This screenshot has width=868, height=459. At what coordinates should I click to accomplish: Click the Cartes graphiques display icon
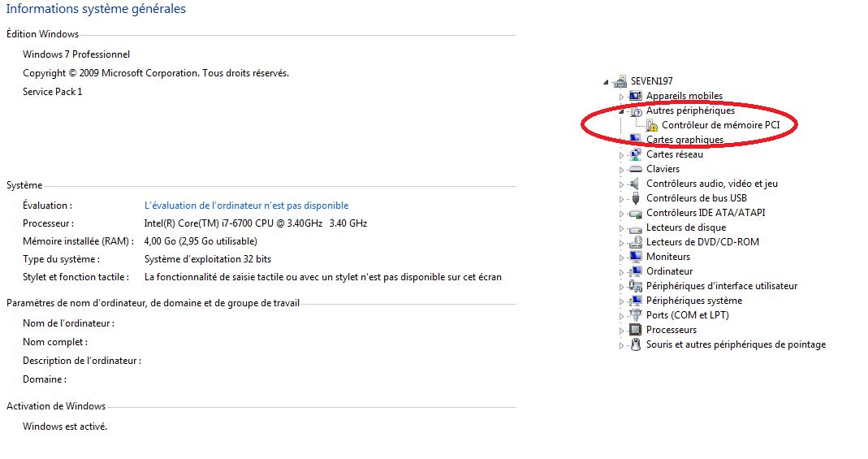click(636, 138)
